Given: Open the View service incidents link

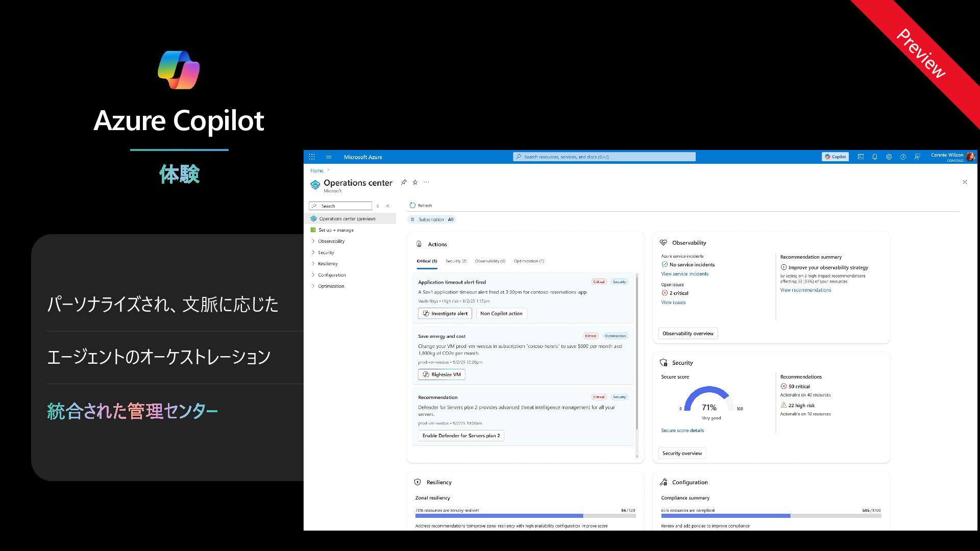Looking at the screenshot, I should pyautogui.click(x=684, y=274).
